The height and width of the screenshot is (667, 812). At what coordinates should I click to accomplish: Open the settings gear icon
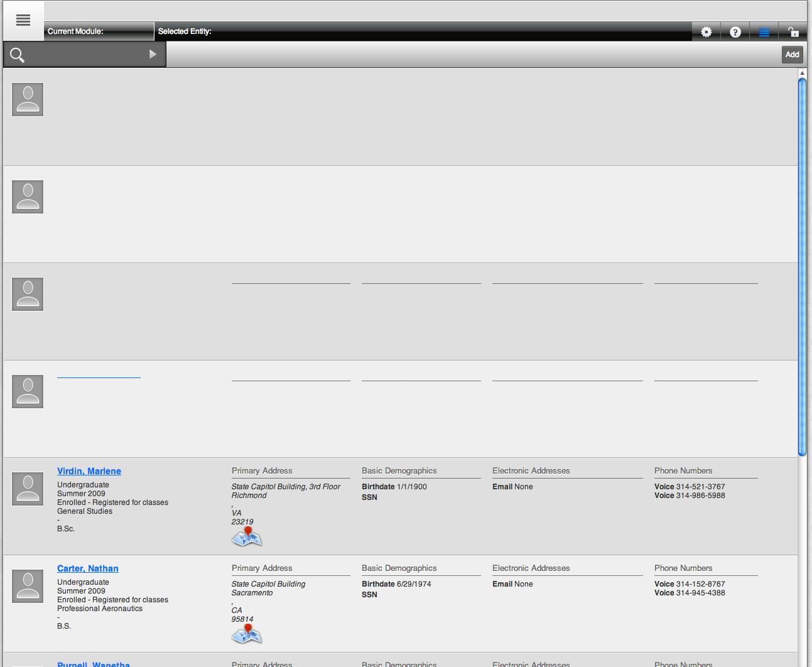pyautogui.click(x=706, y=32)
